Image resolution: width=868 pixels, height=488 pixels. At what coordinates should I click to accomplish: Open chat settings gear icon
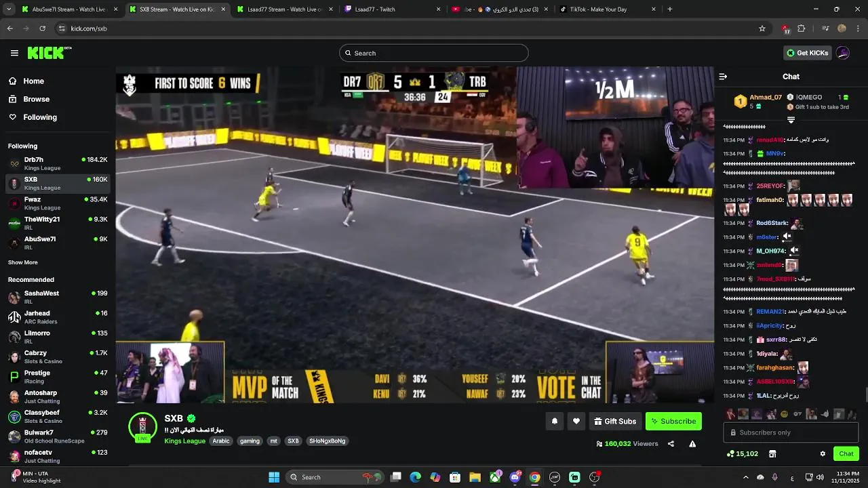823,453
